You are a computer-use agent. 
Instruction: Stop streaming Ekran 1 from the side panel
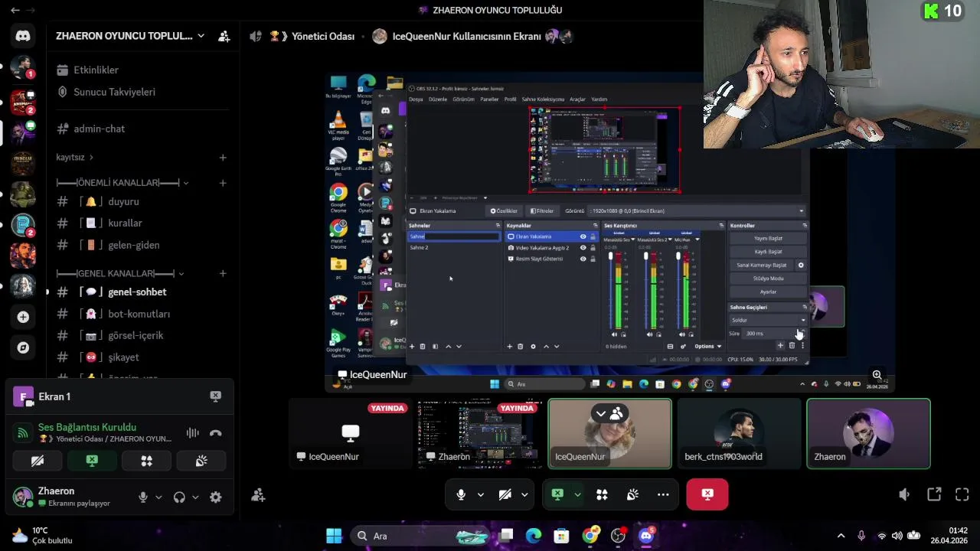215,396
